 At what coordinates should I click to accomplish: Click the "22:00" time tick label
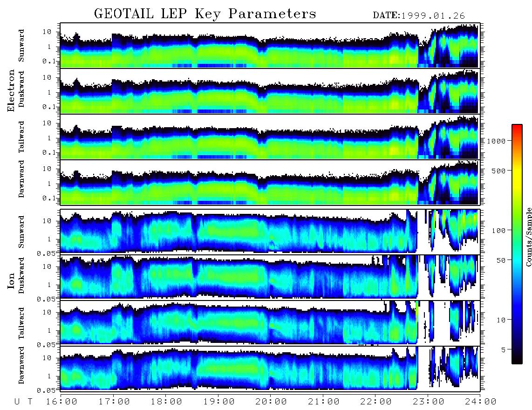(376, 402)
